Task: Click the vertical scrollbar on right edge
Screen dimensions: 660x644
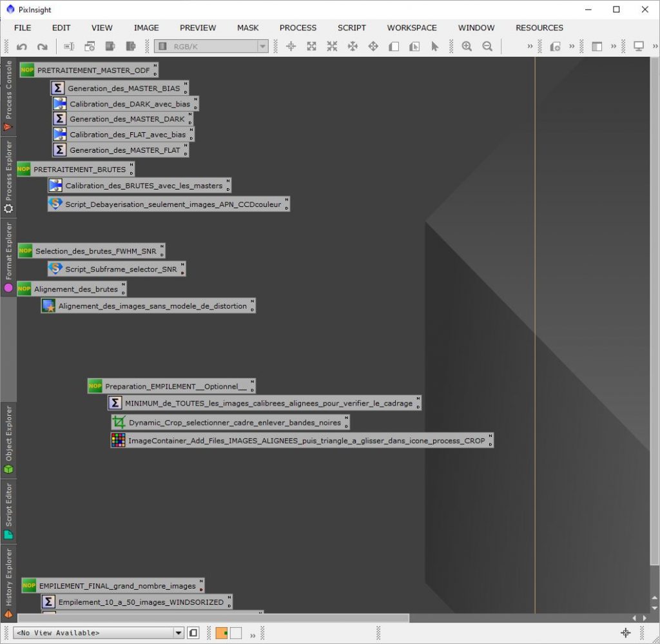Action: tap(655, 311)
